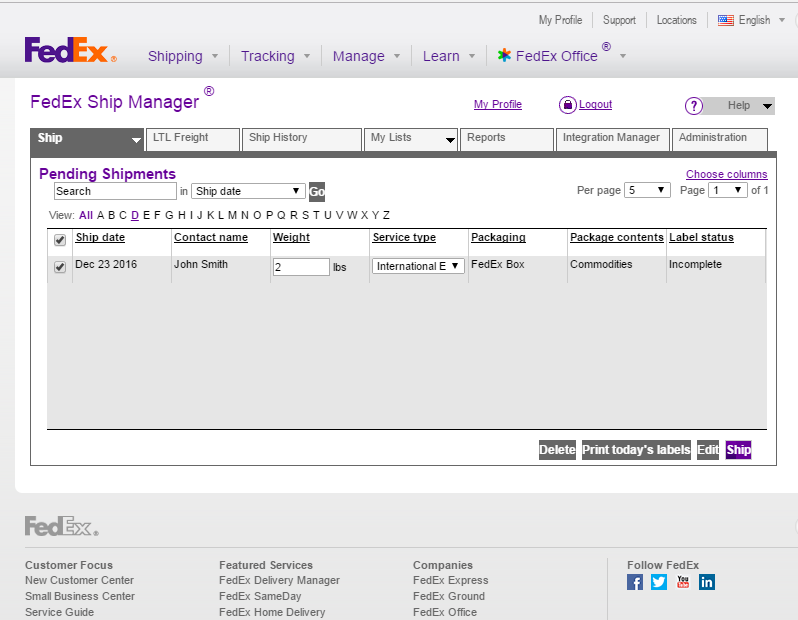Viewport: 798px width, 620px height.
Task: Open New Customer Center footer link
Action: tap(79, 580)
